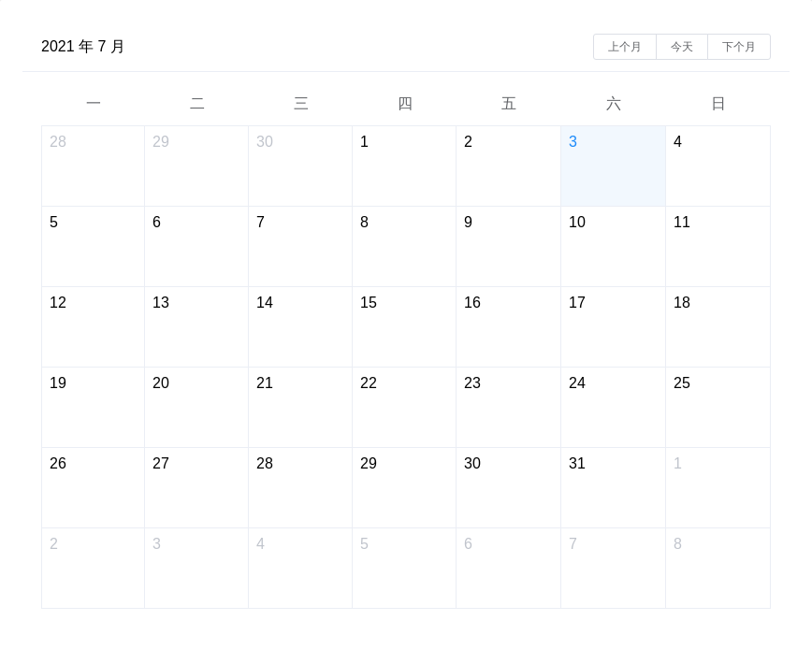812x664 pixels.
Task: Click the day 20 cell
Action: click(x=196, y=408)
